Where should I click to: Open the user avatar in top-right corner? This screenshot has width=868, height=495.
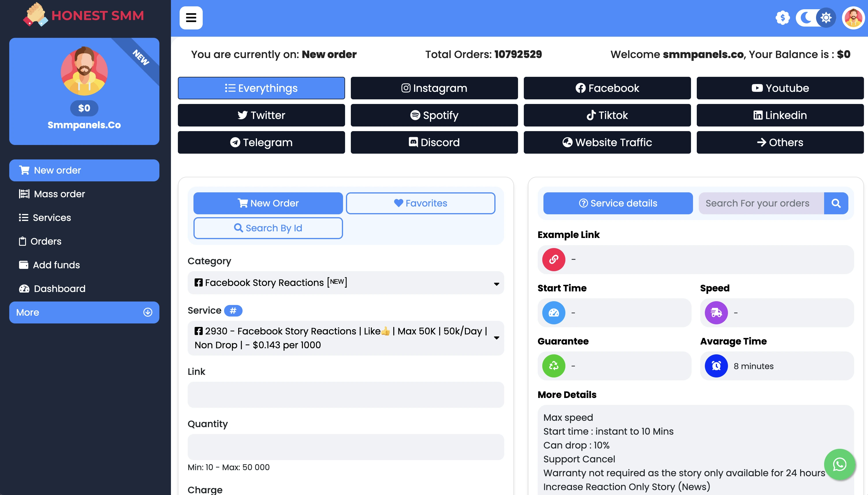click(x=853, y=18)
